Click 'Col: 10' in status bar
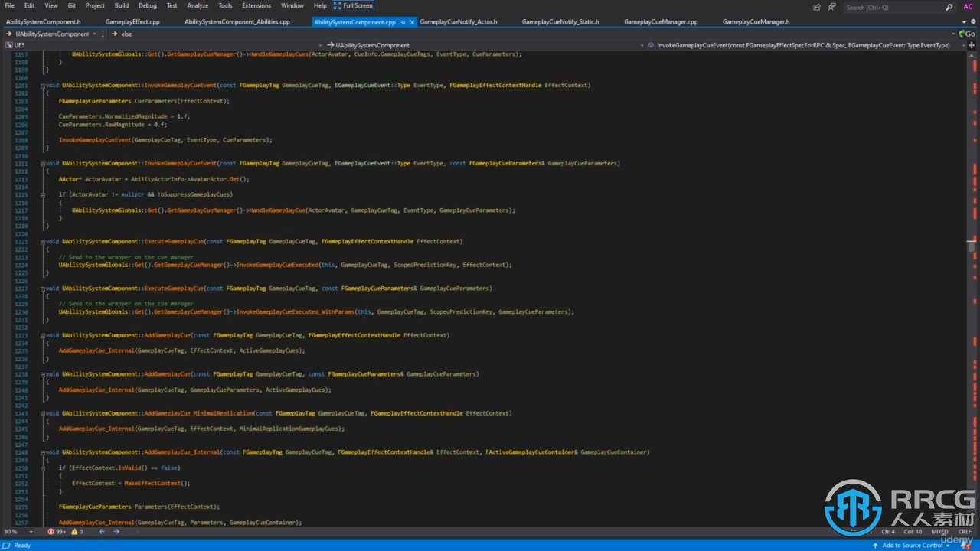Viewport: 980px width, 551px height. click(x=913, y=531)
